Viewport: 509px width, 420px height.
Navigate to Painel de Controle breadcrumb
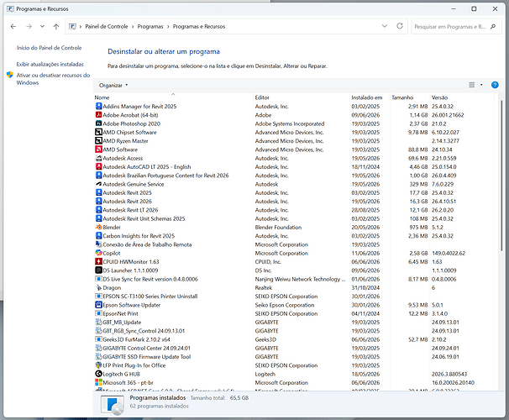pos(107,27)
